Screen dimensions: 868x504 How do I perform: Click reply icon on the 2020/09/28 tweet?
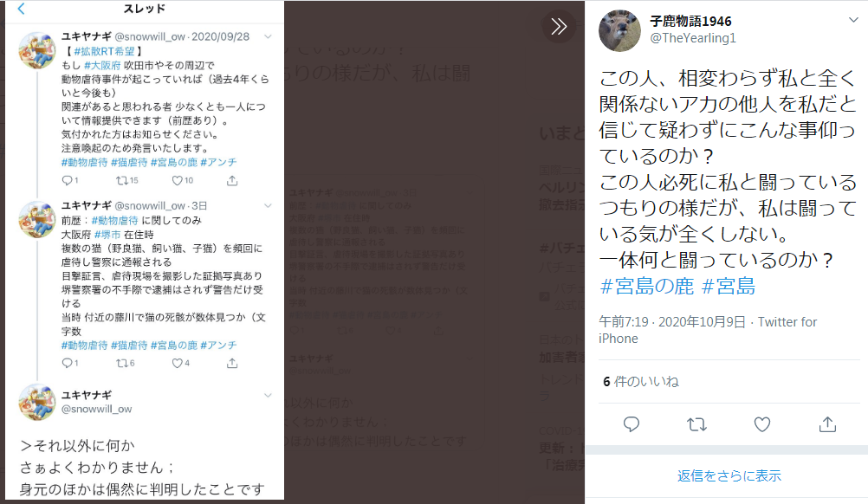67,180
